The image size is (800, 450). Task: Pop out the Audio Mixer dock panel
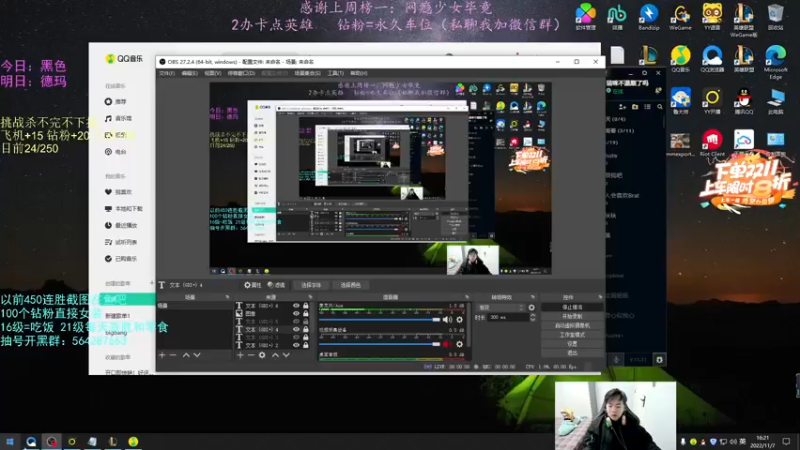[467, 297]
